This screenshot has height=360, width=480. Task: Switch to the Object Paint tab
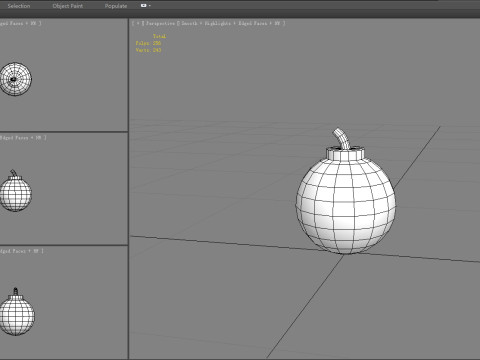68,6
